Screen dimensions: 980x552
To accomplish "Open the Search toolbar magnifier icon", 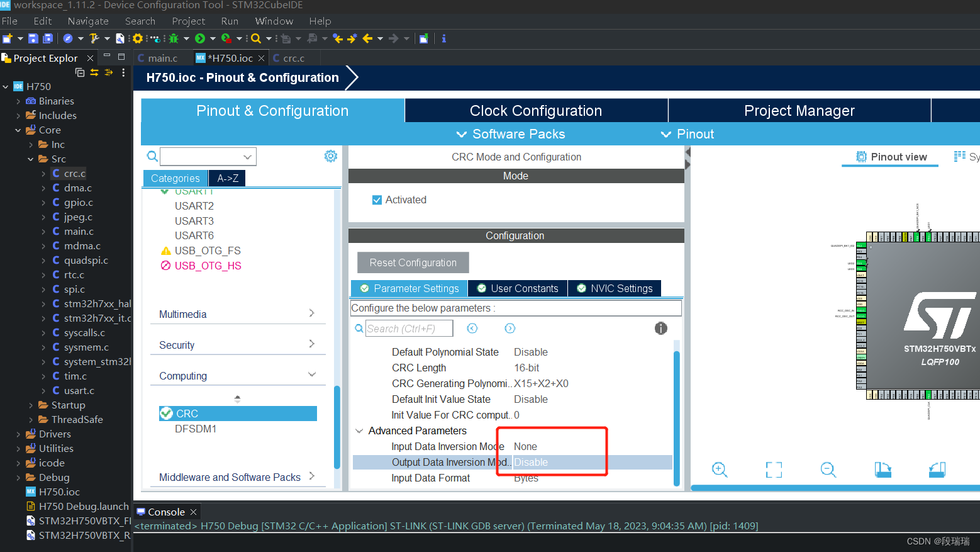I will pos(257,38).
